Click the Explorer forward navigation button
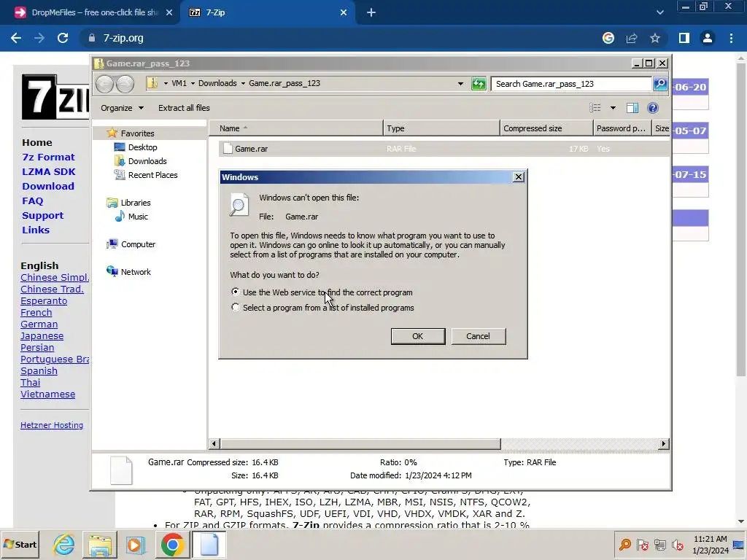Image resolution: width=747 pixels, height=560 pixels. pyautogui.click(x=125, y=85)
